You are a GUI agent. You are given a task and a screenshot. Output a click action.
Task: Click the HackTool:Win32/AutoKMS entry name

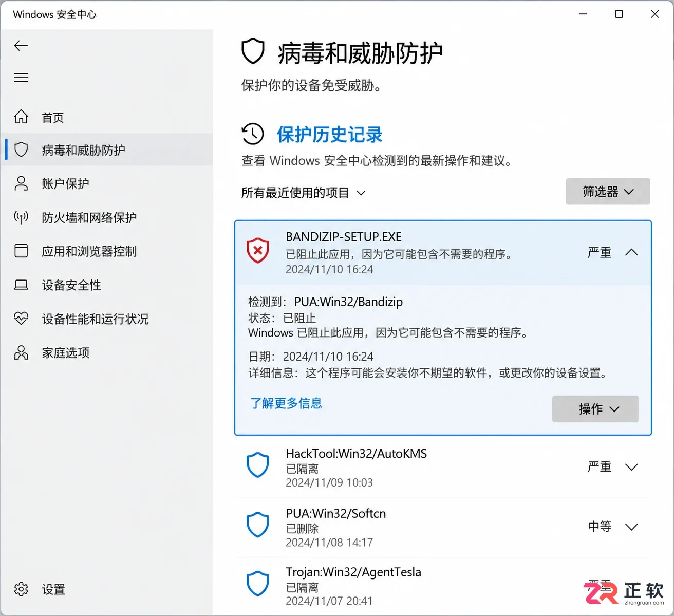pos(357,454)
